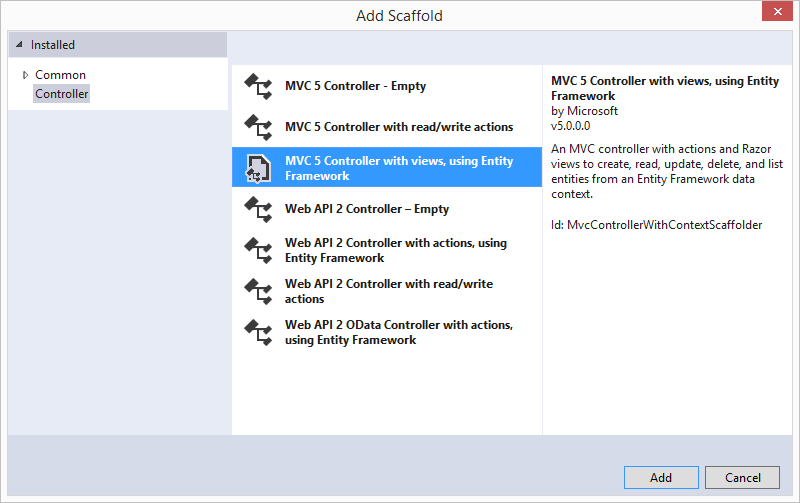Choose MVC 5 Controller with views, using Entity Framework
The image size is (800, 503).
pyautogui.click(x=387, y=167)
